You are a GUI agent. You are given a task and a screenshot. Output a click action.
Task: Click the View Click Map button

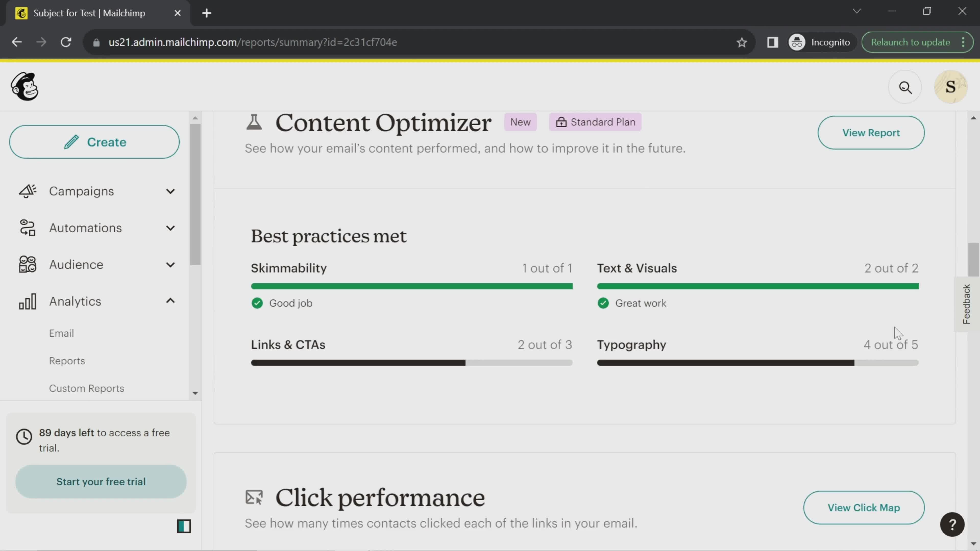click(x=864, y=507)
